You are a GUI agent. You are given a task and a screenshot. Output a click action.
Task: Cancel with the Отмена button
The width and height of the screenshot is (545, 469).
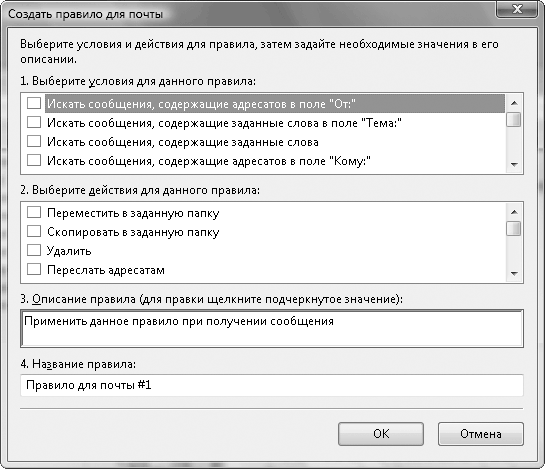tap(481, 434)
